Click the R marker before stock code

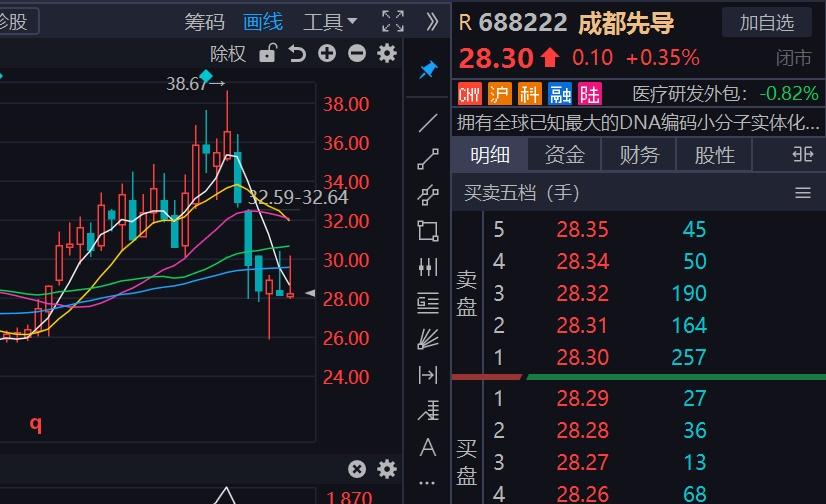pos(465,23)
